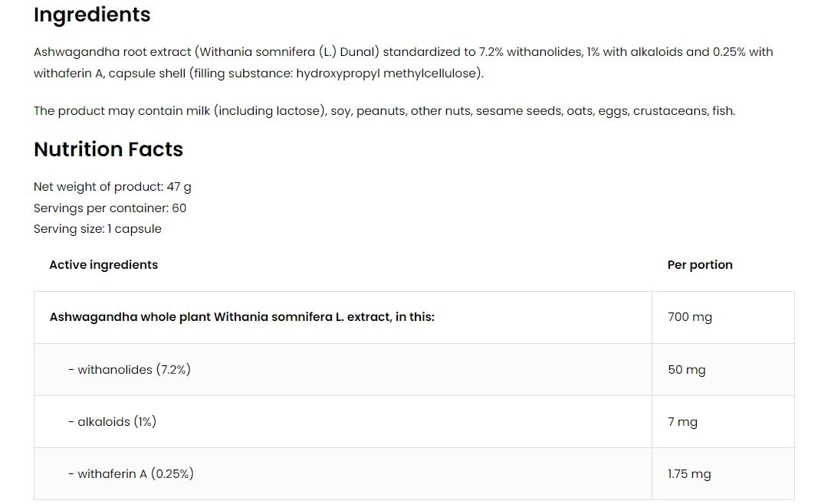
Task: Click the Active ingredients column header
Action: click(x=103, y=265)
